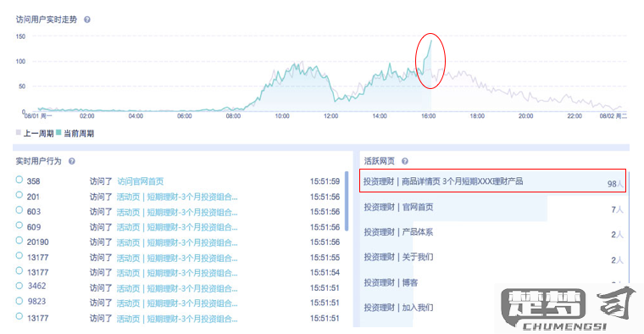644x334 pixels.
Task: Click user ID 3462
Action: 36,286
